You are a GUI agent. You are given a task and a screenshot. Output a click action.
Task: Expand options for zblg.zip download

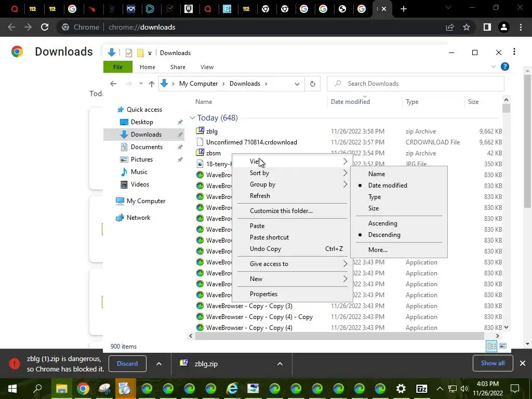point(280,364)
